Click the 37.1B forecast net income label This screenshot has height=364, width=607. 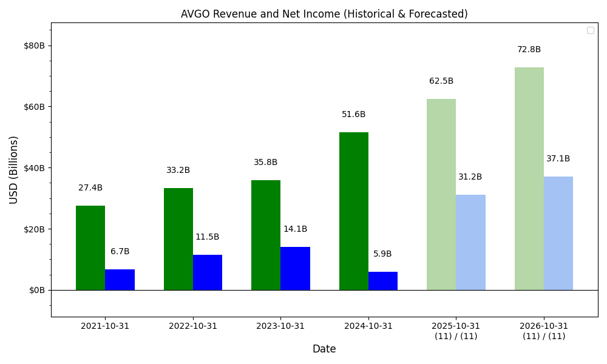[x=558, y=158]
